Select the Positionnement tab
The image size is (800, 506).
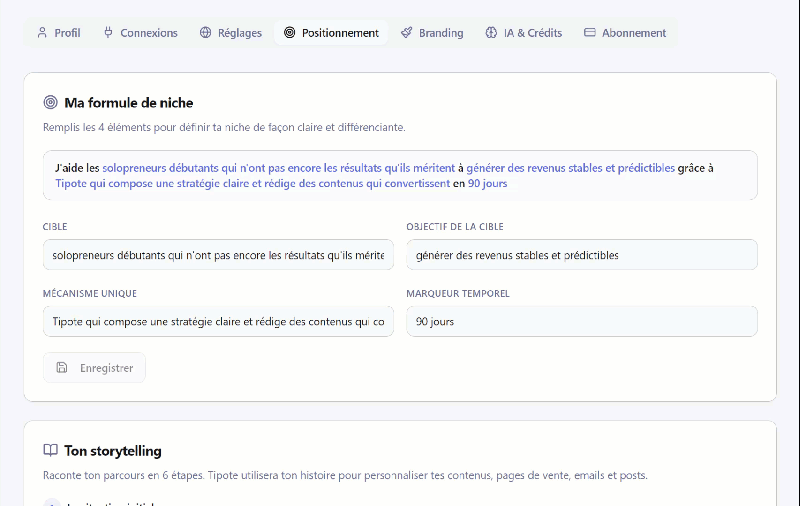[x=331, y=33]
